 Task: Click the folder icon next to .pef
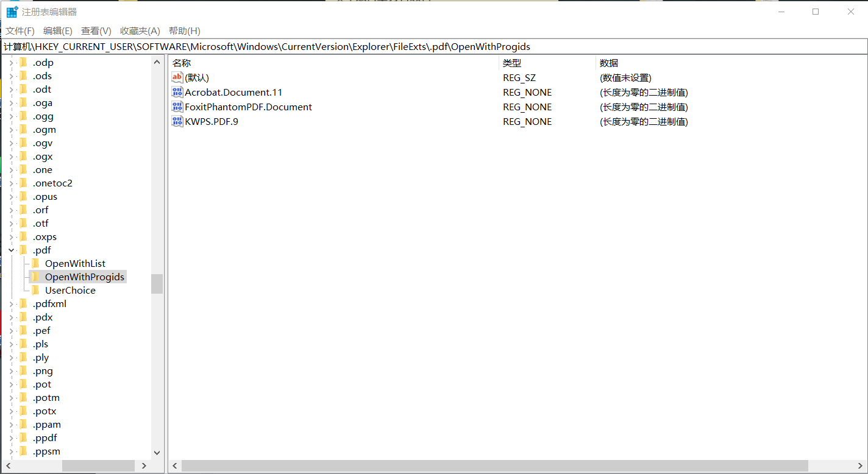[x=24, y=330]
